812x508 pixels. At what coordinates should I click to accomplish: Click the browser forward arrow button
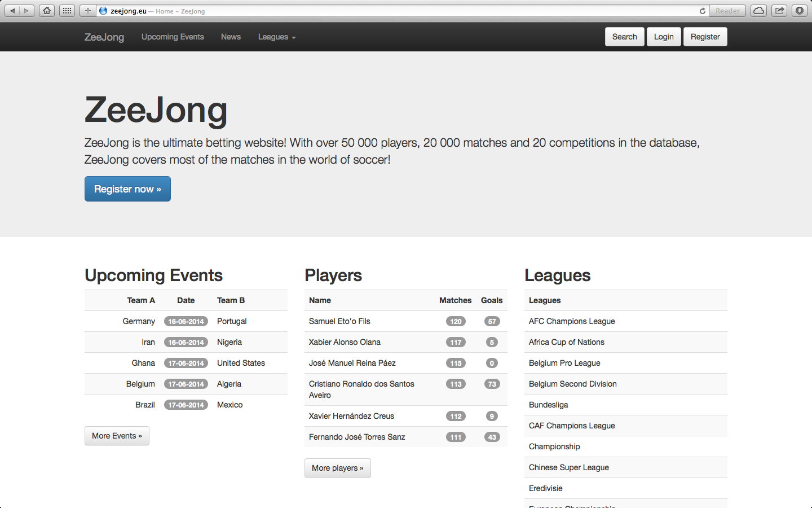click(x=27, y=11)
